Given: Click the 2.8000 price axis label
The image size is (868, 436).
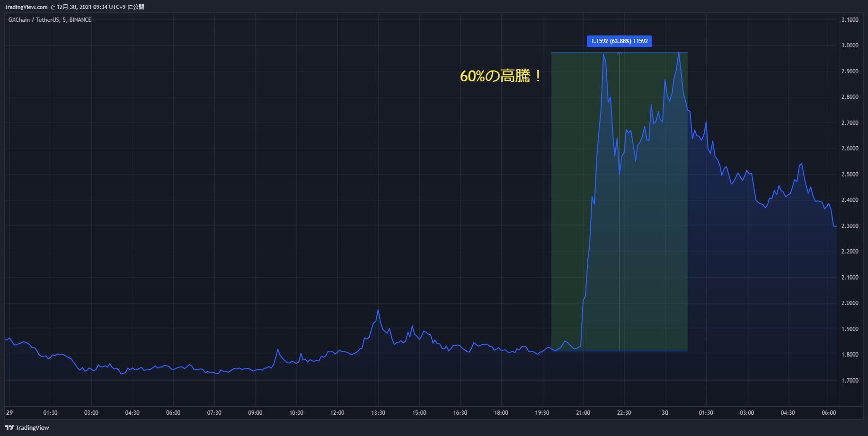Looking at the screenshot, I should click(850, 97).
